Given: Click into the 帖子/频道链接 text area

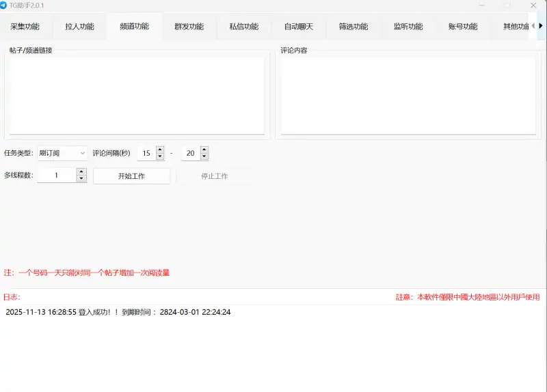Looking at the screenshot, I should [137, 96].
